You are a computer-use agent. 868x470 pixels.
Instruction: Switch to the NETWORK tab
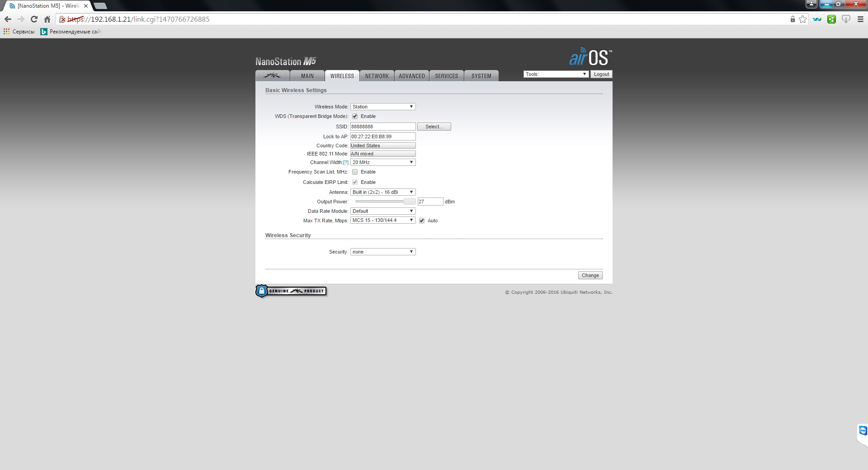pyautogui.click(x=377, y=76)
